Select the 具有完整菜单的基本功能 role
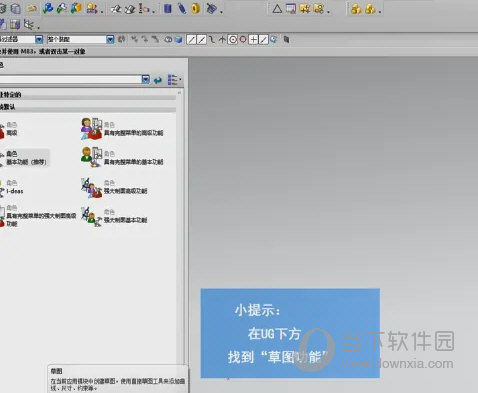 (x=122, y=158)
